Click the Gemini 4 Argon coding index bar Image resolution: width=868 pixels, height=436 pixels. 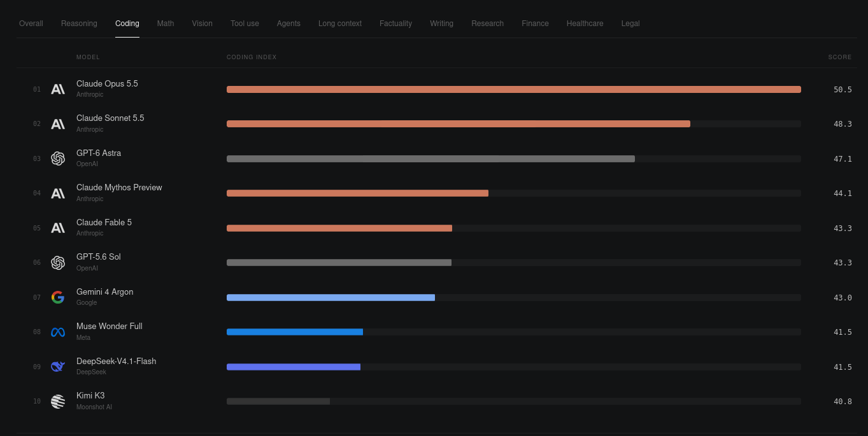pos(331,298)
